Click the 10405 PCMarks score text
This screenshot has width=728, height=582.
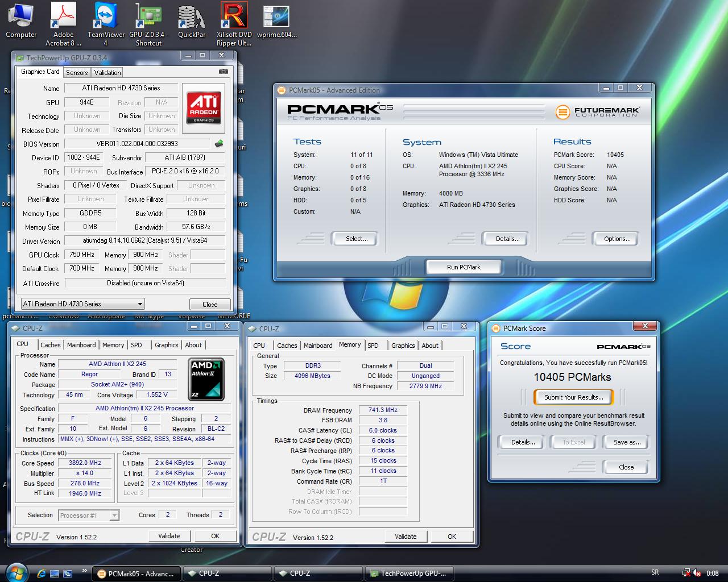click(x=572, y=377)
